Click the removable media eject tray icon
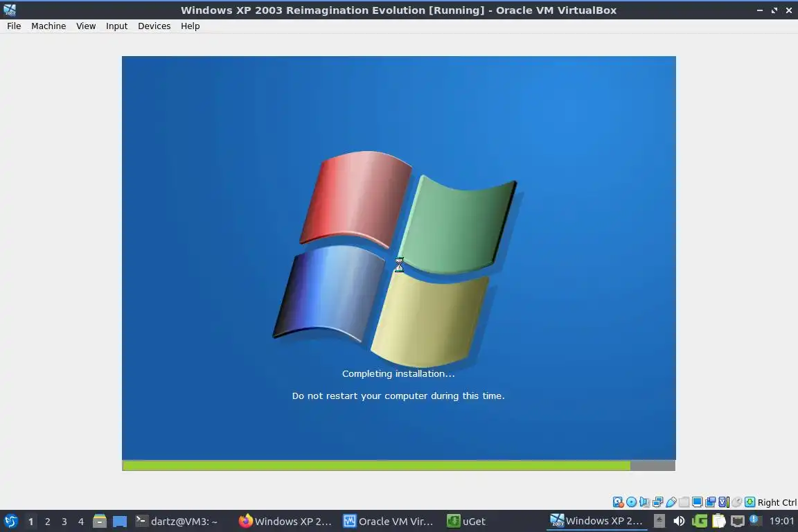Viewport: 798px width, 532px height. (659, 521)
